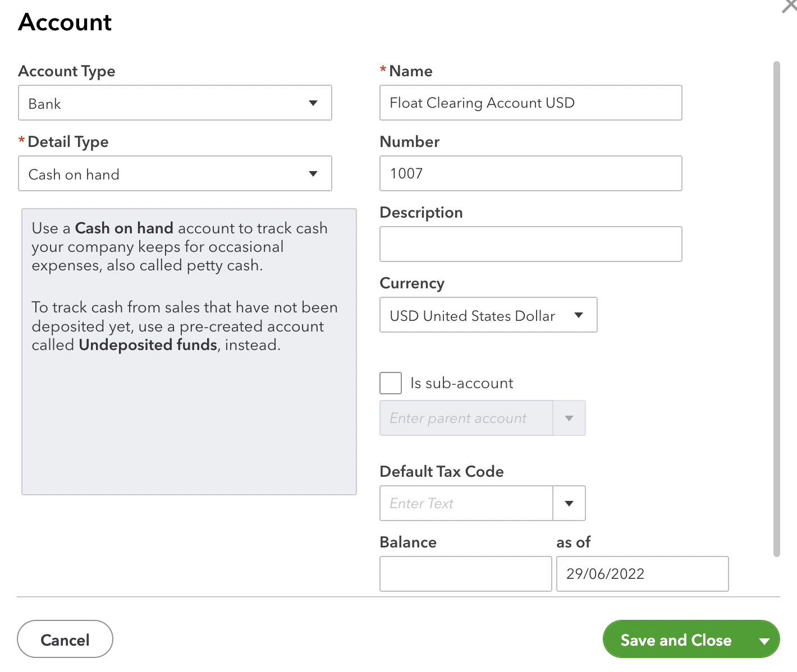
Task: Click the arrow beside Default Tax Code field
Action: coord(569,504)
